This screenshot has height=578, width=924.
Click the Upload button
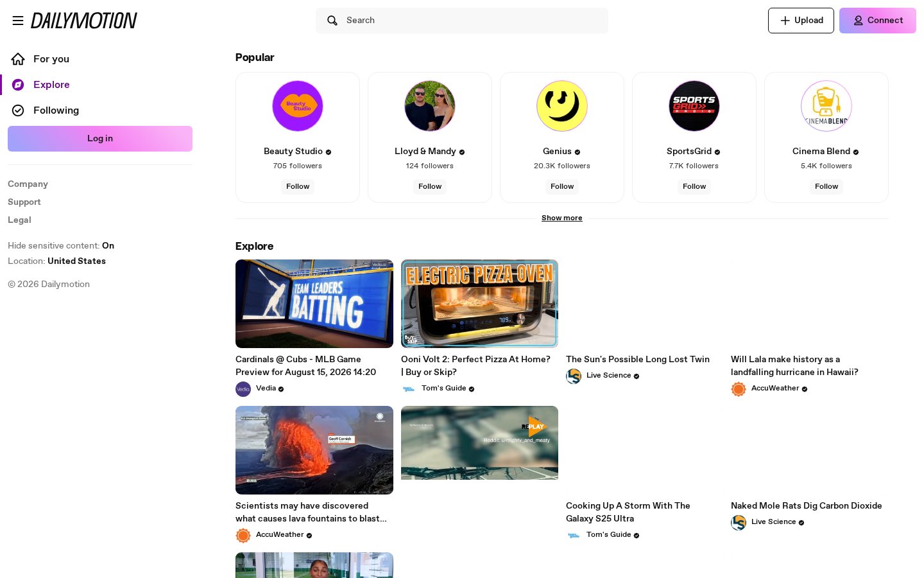(x=801, y=21)
